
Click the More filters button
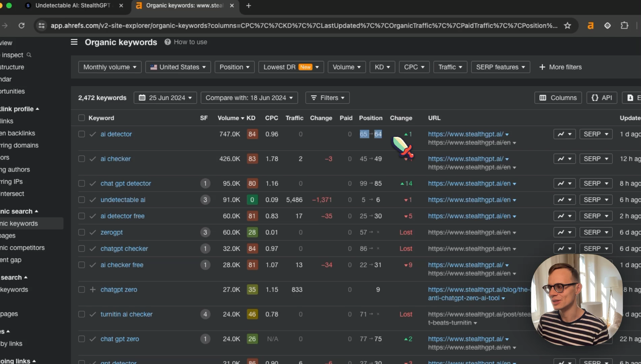[x=560, y=67]
